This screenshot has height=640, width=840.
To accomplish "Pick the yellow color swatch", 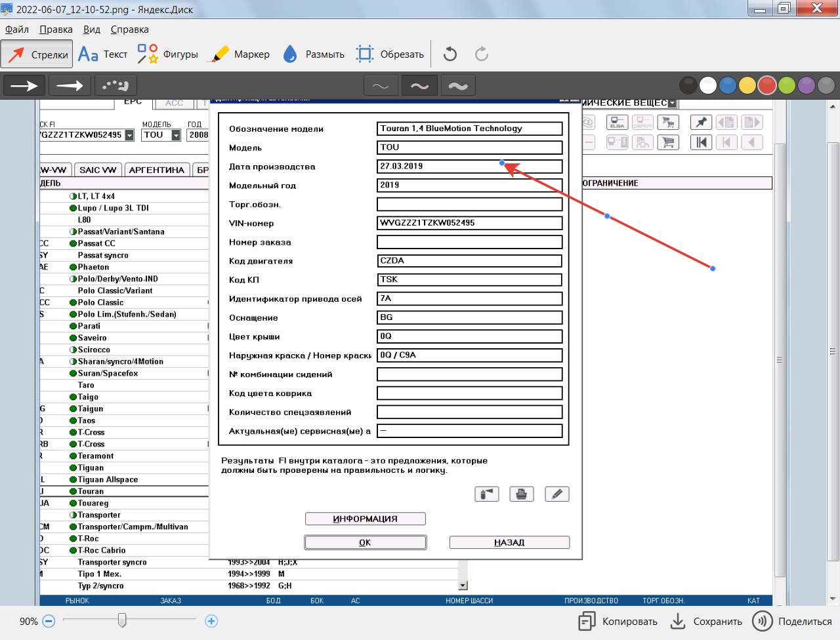I will [747, 85].
